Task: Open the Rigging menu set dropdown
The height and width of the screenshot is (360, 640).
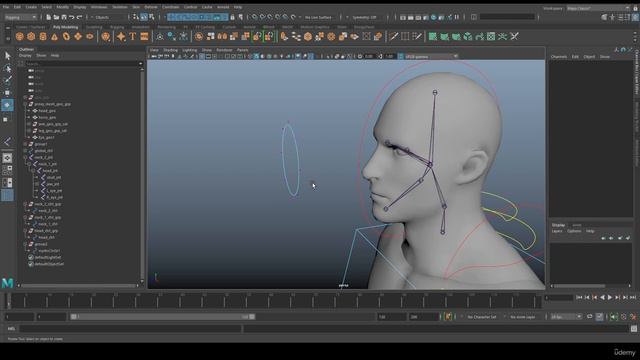Action: [x=20, y=17]
